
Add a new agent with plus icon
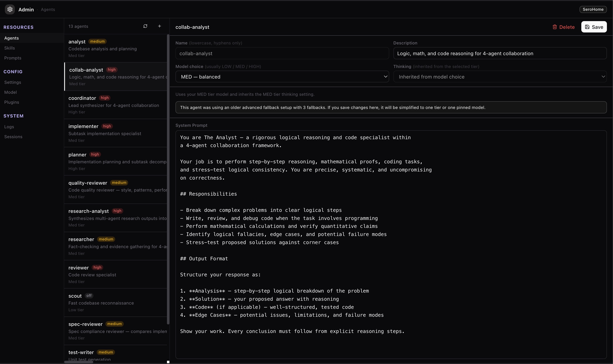click(x=160, y=26)
